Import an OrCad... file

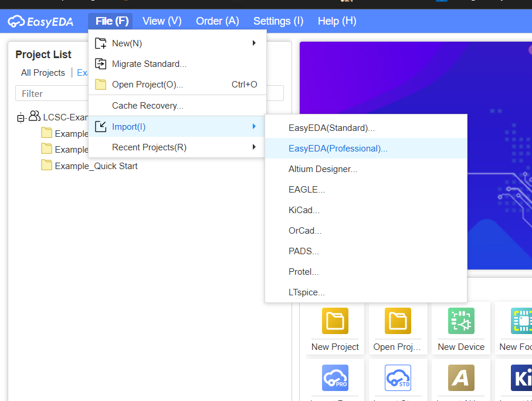coord(366,231)
